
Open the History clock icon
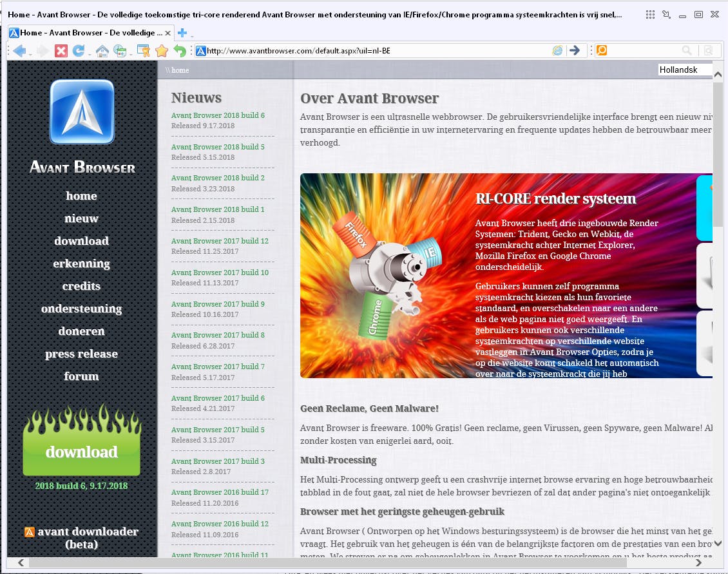click(120, 51)
